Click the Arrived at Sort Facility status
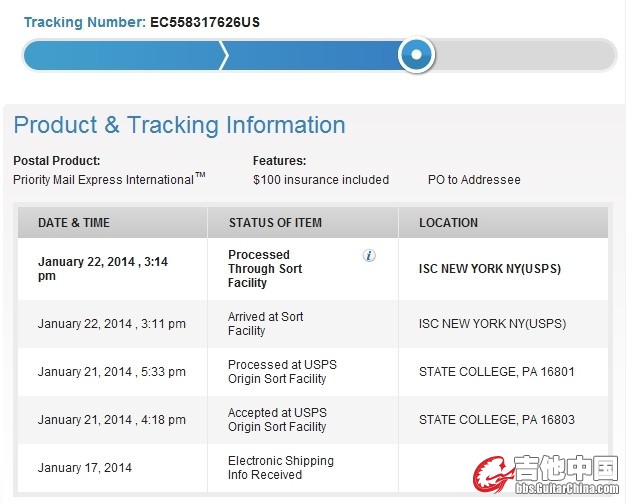This screenshot has width=626, height=504. tap(265, 323)
